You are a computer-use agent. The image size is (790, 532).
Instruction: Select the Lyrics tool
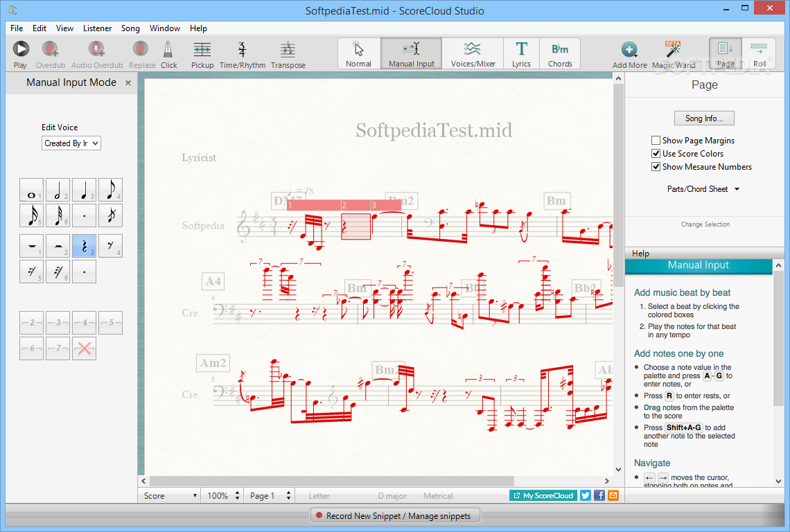tap(521, 53)
